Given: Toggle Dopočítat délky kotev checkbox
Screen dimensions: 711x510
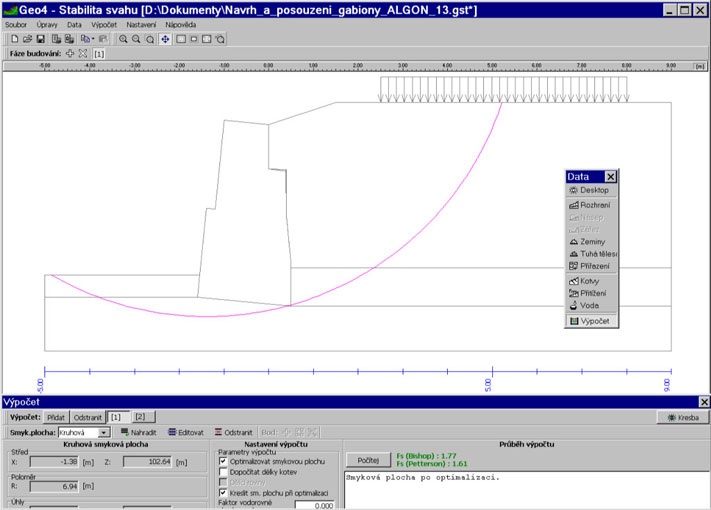Looking at the screenshot, I should (223, 472).
